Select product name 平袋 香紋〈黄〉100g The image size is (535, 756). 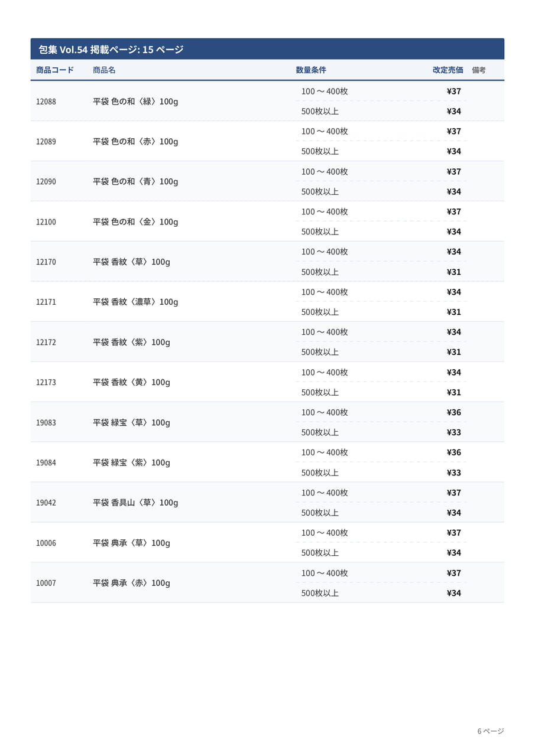coord(131,382)
